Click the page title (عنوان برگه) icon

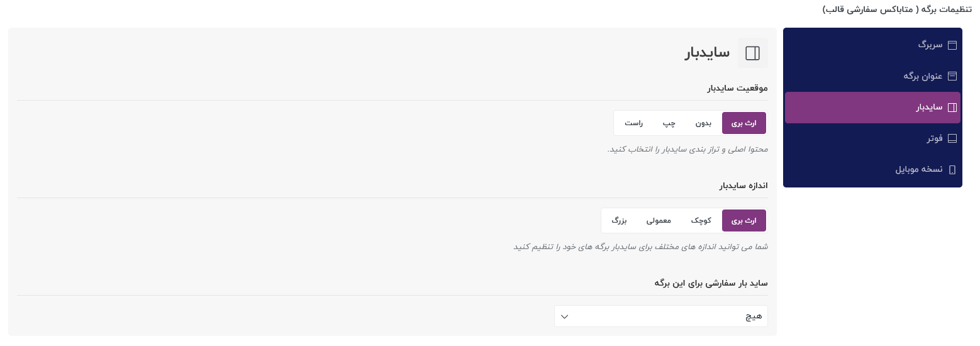(952, 76)
